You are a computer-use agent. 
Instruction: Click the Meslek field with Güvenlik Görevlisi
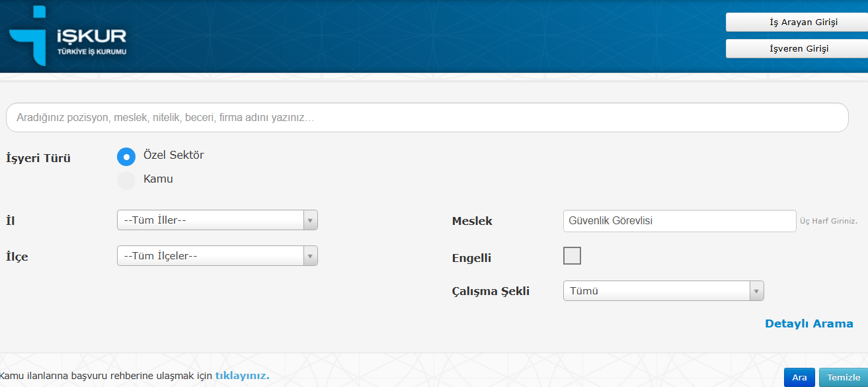pyautogui.click(x=679, y=221)
